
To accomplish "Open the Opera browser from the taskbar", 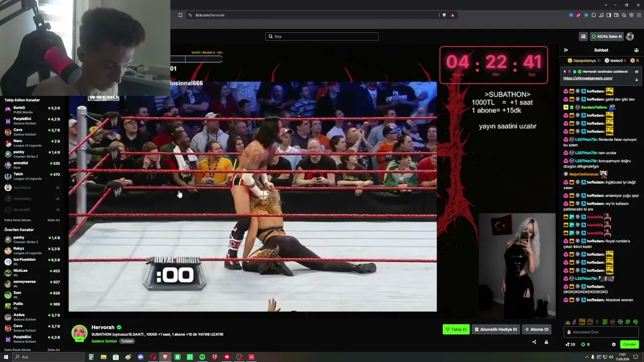I will tap(153, 357).
